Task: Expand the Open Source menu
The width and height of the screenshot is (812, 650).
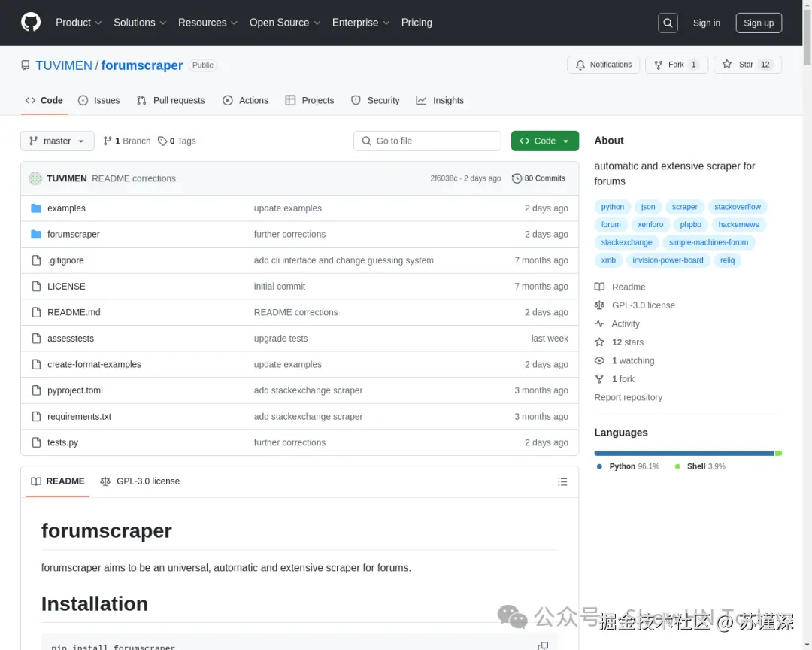Action: point(285,23)
